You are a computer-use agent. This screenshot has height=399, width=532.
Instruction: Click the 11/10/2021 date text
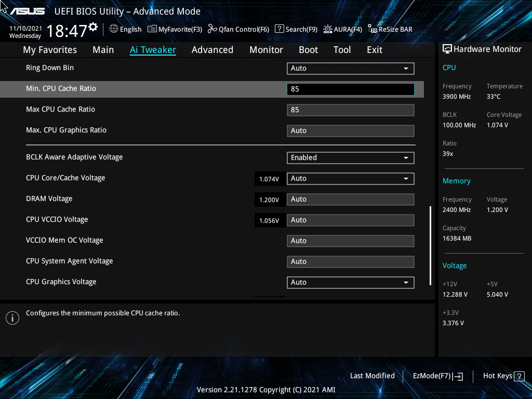[26, 29]
